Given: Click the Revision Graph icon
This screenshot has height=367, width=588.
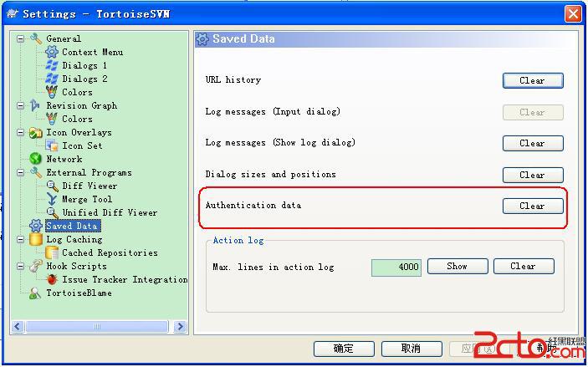Looking at the screenshot, I should [35, 105].
